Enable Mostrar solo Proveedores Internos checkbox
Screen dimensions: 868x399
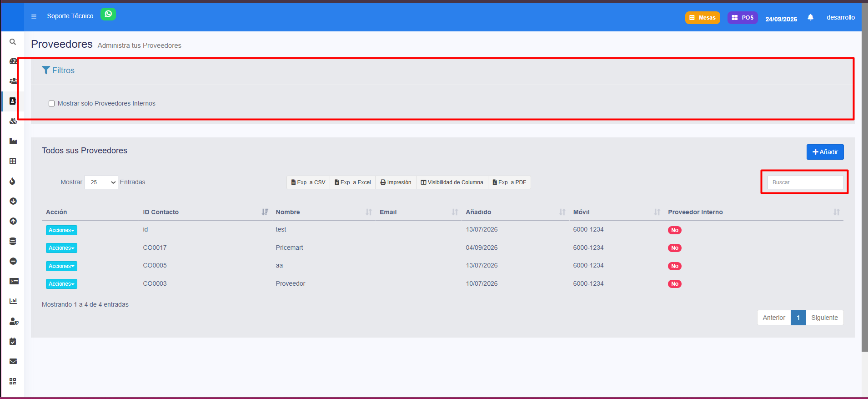[x=52, y=104]
